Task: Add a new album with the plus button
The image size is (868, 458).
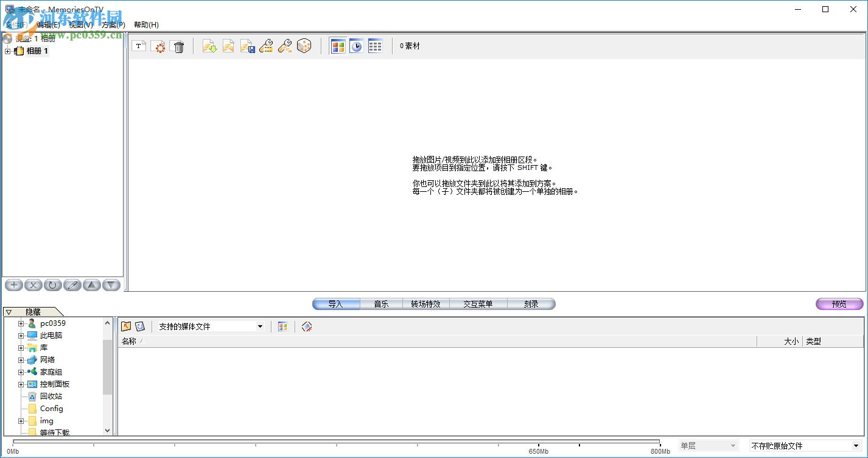Action: pos(14,285)
